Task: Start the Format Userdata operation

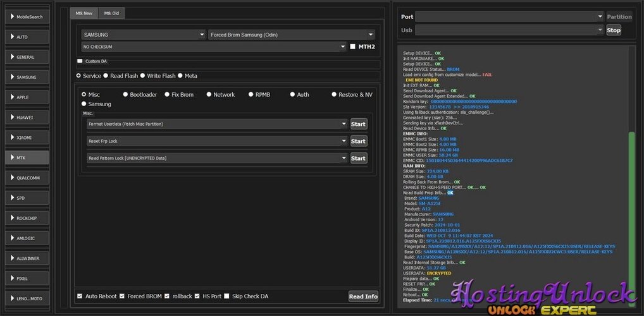Action: (x=359, y=124)
